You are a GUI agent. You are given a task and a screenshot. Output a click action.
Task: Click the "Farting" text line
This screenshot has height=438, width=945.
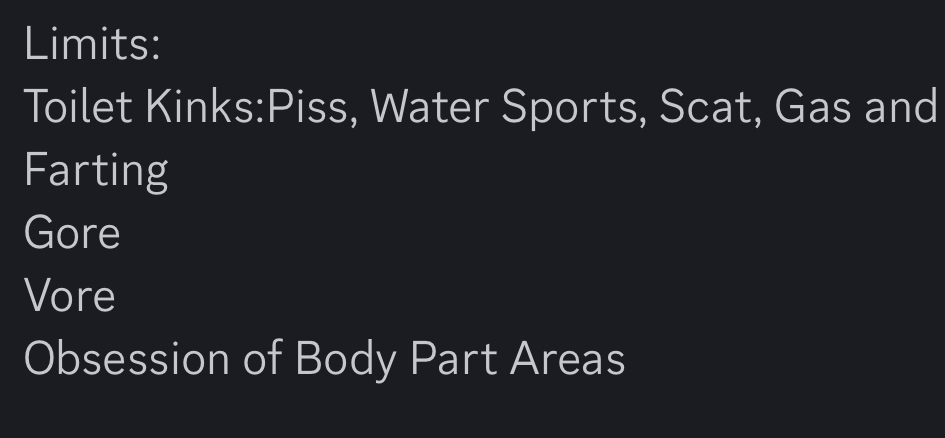pyautogui.click(x=96, y=171)
